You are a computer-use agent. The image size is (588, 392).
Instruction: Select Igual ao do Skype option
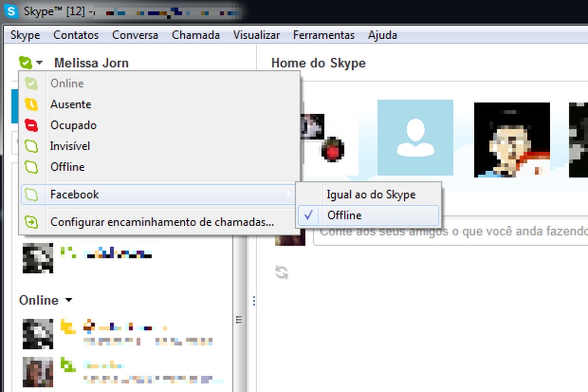tap(370, 194)
